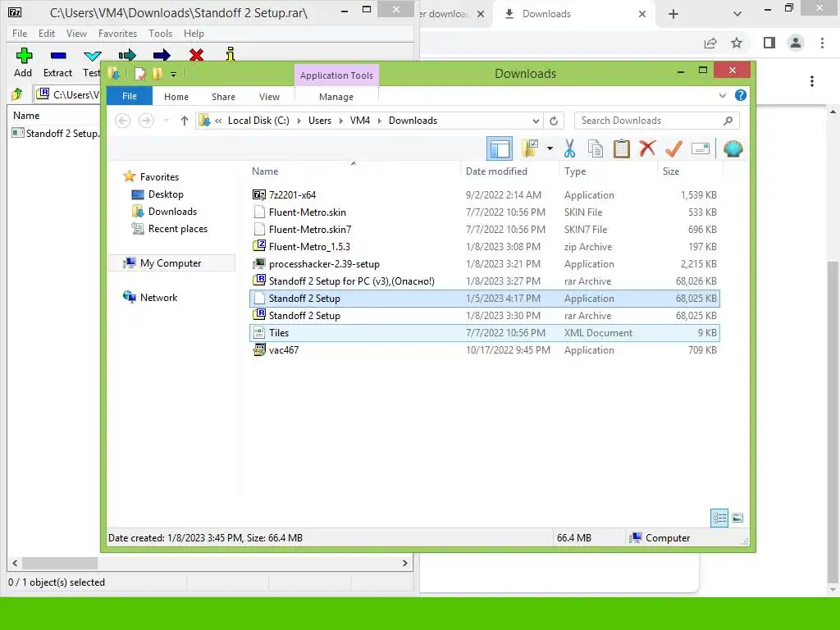Select Recent places in the sidebar
The width and height of the screenshot is (840, 630).
[177, 229]
